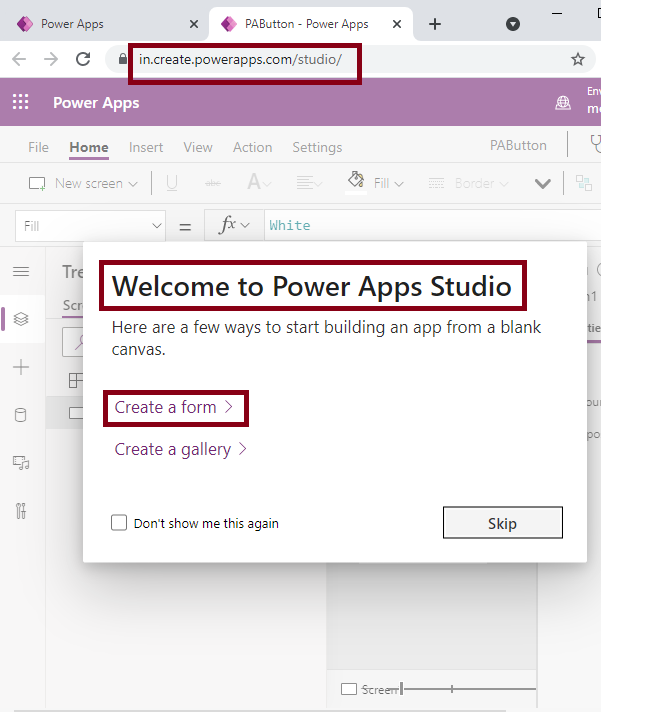Bookmark this page with the star icon

pyautogui.click(x=578, y=59)
